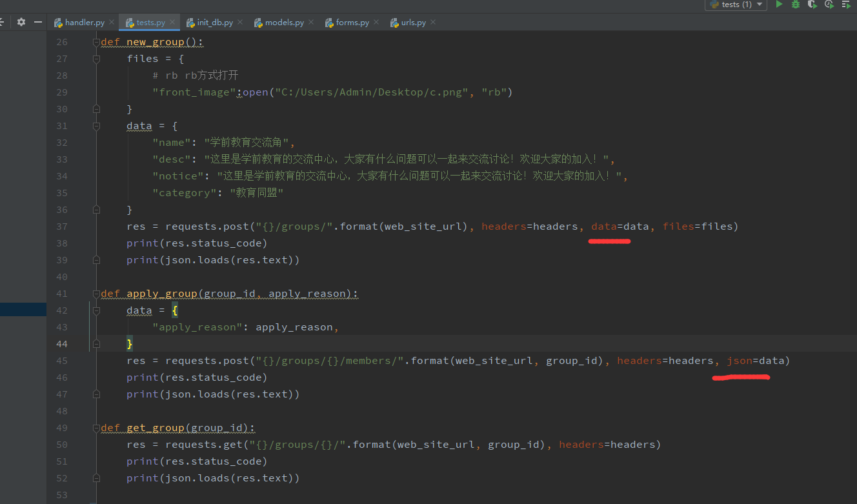The height and width of the screenshot is (504, 857).
Task: Click headers=headers argument on line 50
Action: (607, 445)
